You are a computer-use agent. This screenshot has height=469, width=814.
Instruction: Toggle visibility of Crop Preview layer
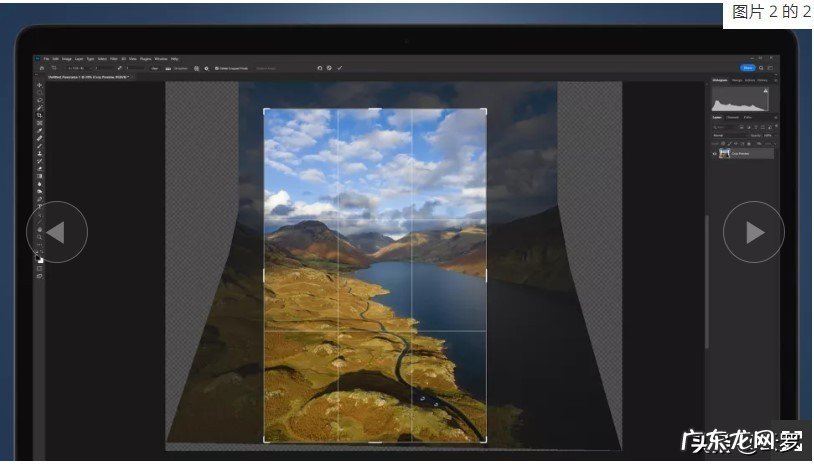[714, 154]
